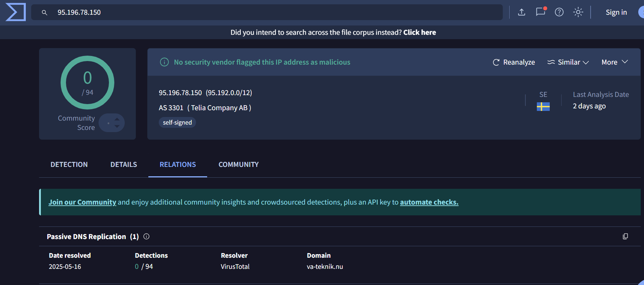The image size is (644, 285).
Task: Switch to the Detection tab
Action: point(69,164)
